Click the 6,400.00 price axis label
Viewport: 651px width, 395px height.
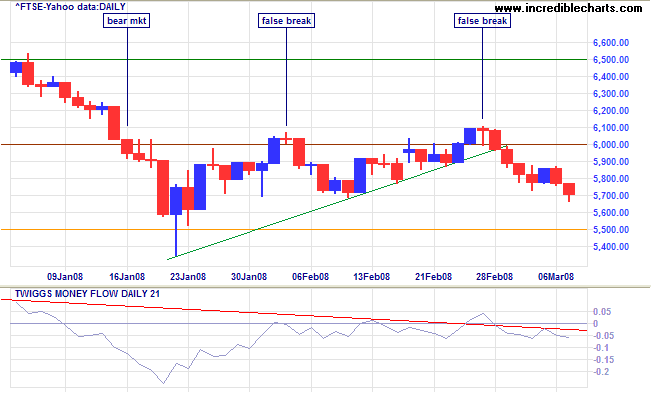[611, 77]
